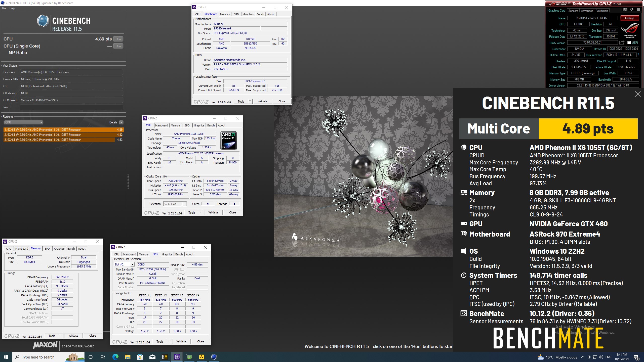This screenshot has height=362, width=644.
Task: Click the Details arrow button in Ranking
Action: 121,122
